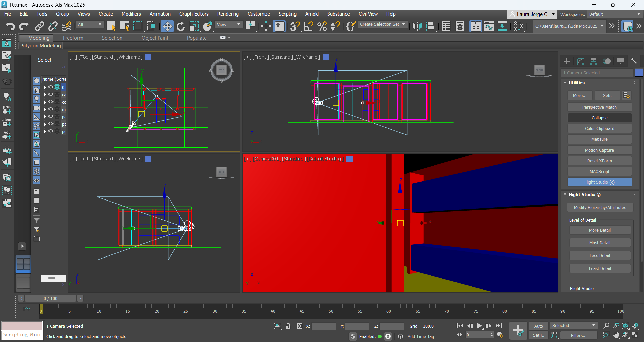
Task: Click the Collapse utility button
Action: 599,118
